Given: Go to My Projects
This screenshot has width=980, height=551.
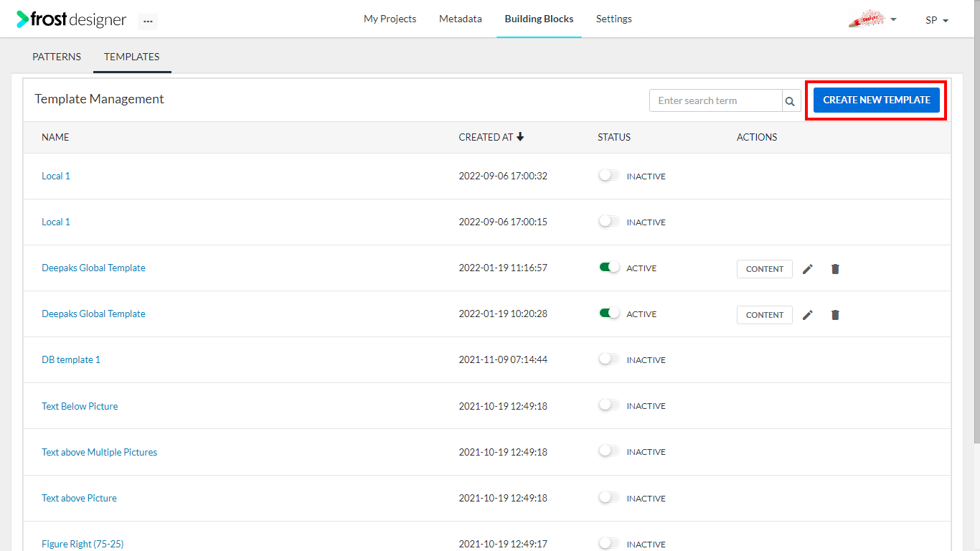Looking at the screenshot, I should (390, 19).
